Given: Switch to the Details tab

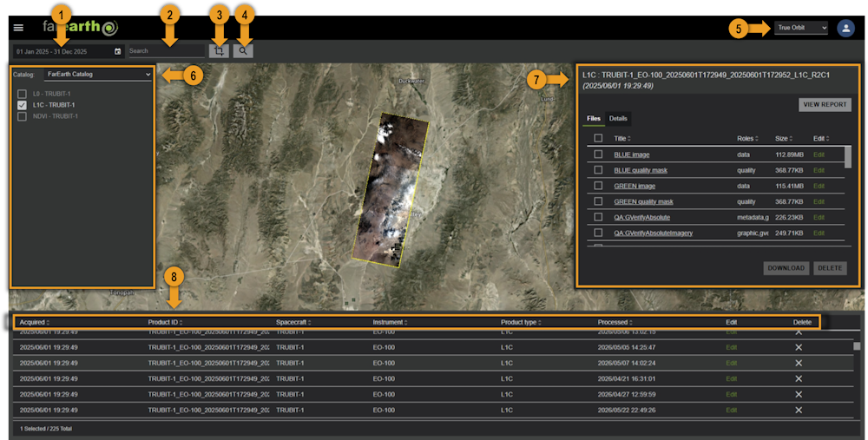Looking at the screenshot, I should click(x=618, y=118).
